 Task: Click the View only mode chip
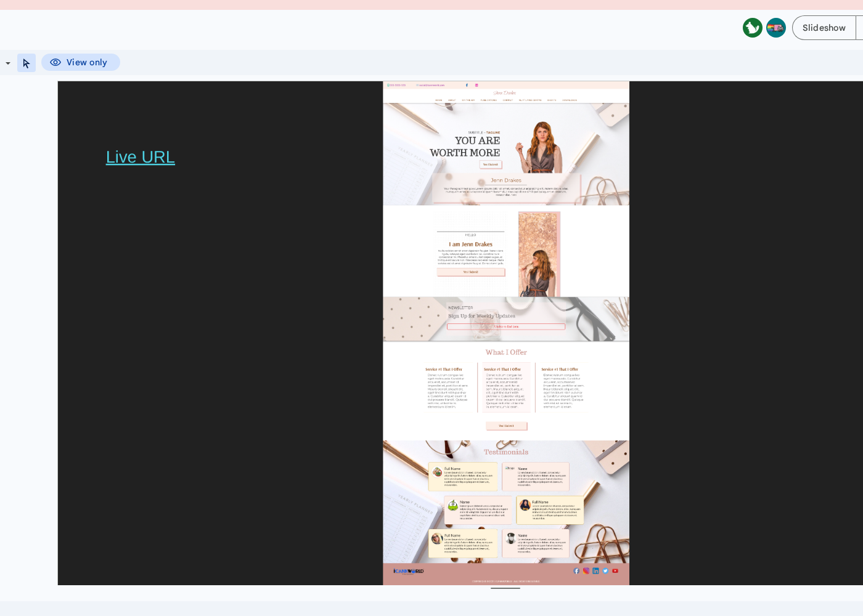point(81,62)
